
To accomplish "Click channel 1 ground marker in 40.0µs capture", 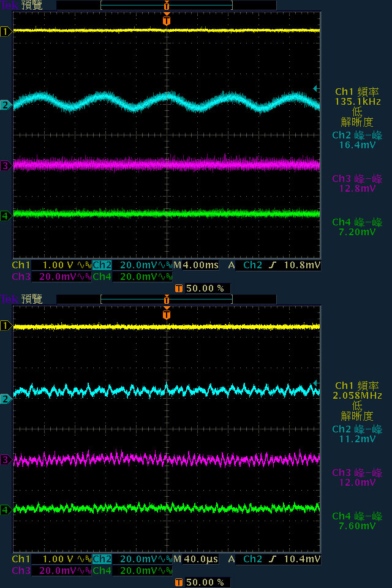I will tap(6, 325).
